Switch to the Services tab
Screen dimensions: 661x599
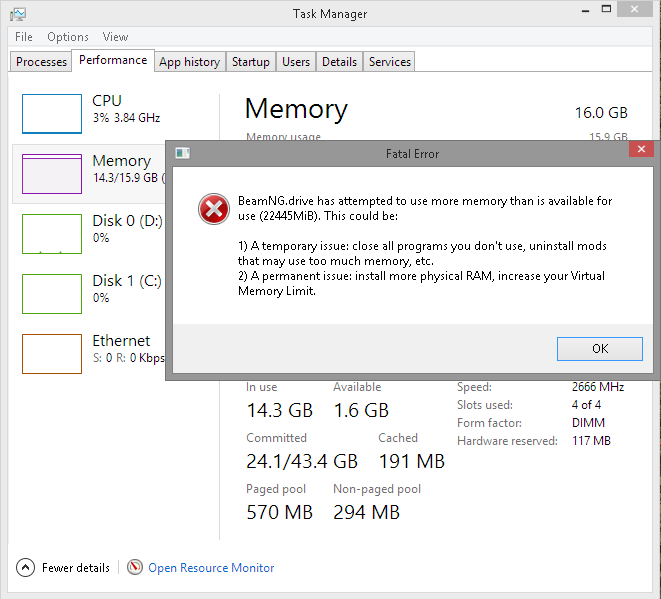390,62
